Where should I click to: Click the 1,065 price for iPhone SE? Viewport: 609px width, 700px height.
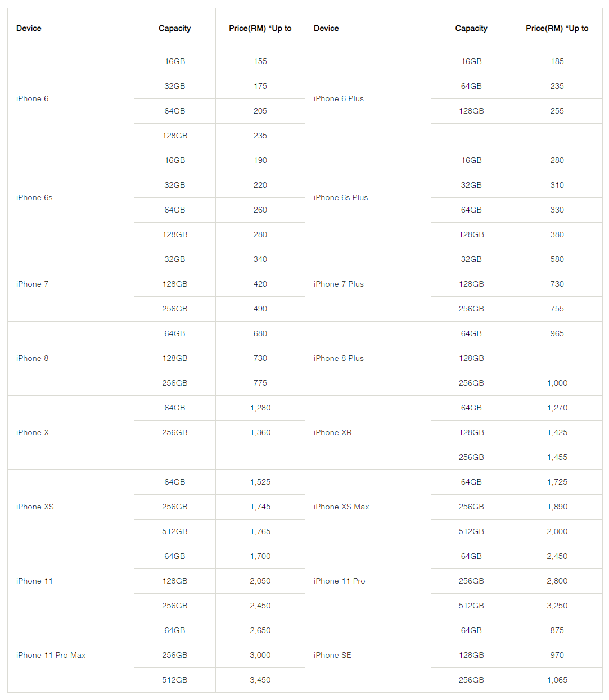pyautogui.click(x=557, y=680)
